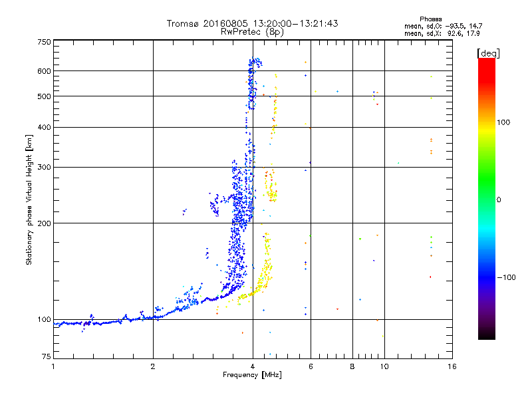532x399 pixels.
Task: Click the y-axis tick label '300'
Action: (x=44, y=168)
